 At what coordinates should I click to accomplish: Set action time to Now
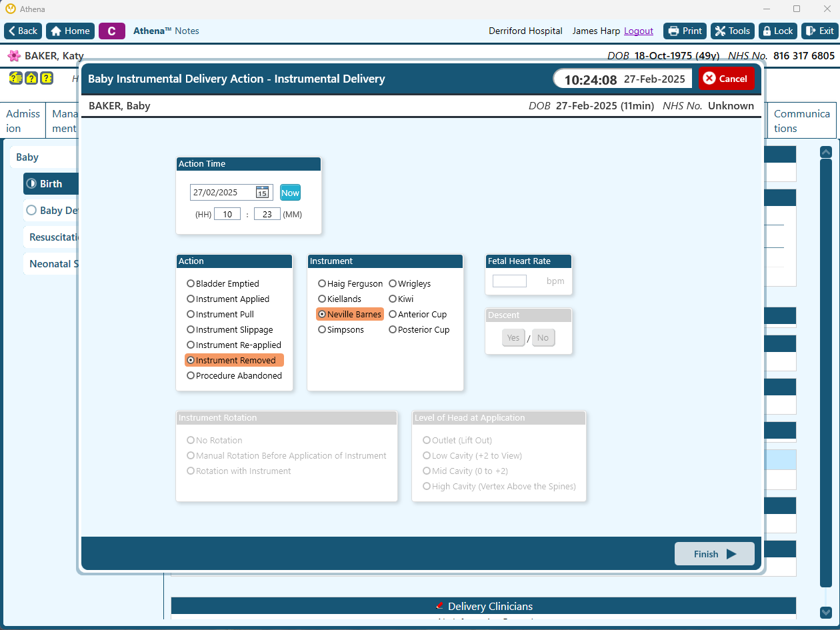290,193
